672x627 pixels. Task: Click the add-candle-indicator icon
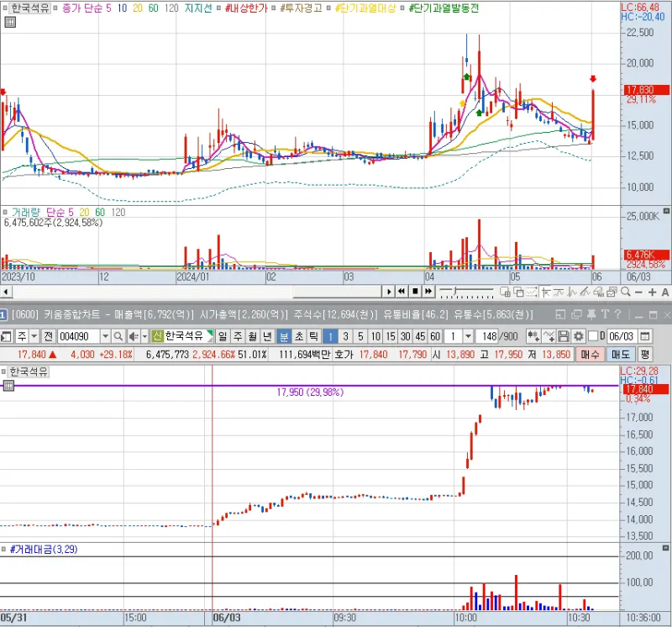coord(533,336)
